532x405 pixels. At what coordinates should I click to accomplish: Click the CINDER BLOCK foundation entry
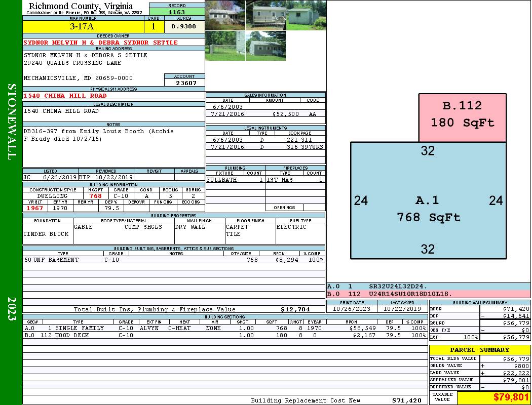pos(46,234)
